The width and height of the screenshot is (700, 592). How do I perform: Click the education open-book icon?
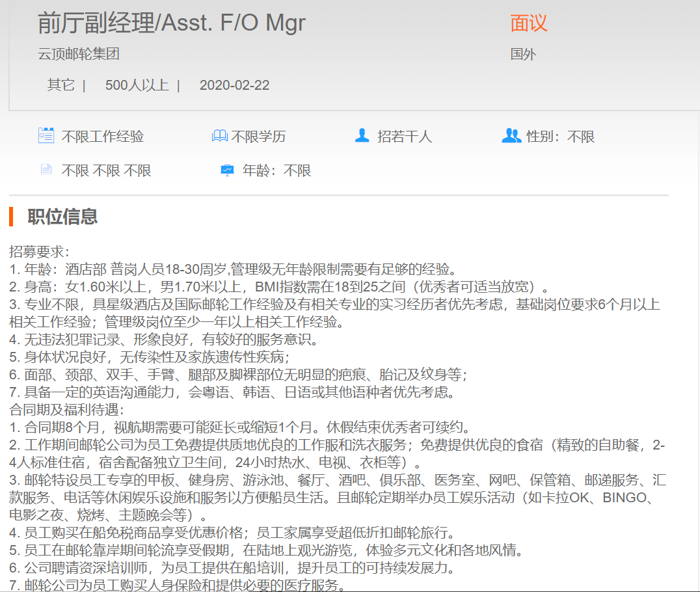pyautogui.click(x=219, y=136)
